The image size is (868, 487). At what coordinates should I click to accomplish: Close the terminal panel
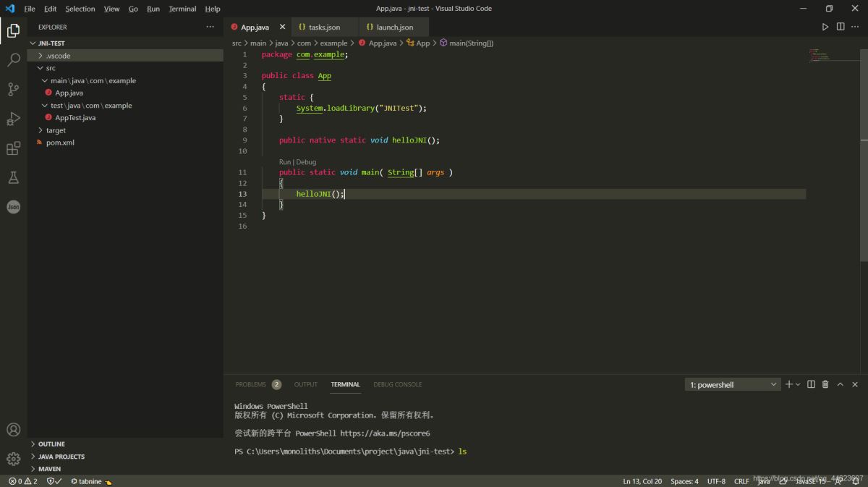tap(855, 384)
